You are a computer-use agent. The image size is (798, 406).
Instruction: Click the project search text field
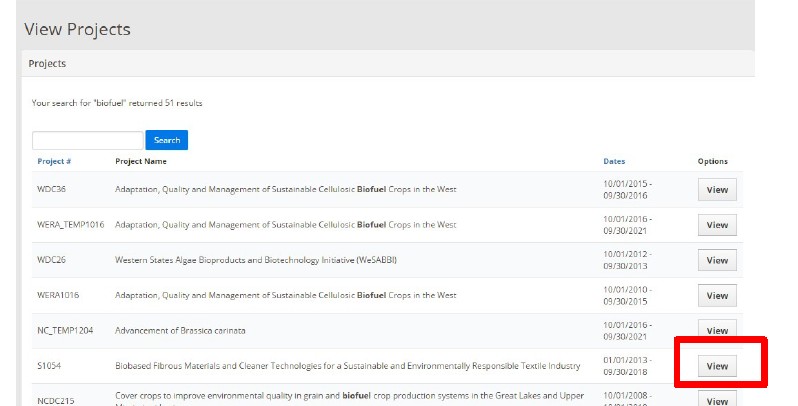tap(88, 141)
